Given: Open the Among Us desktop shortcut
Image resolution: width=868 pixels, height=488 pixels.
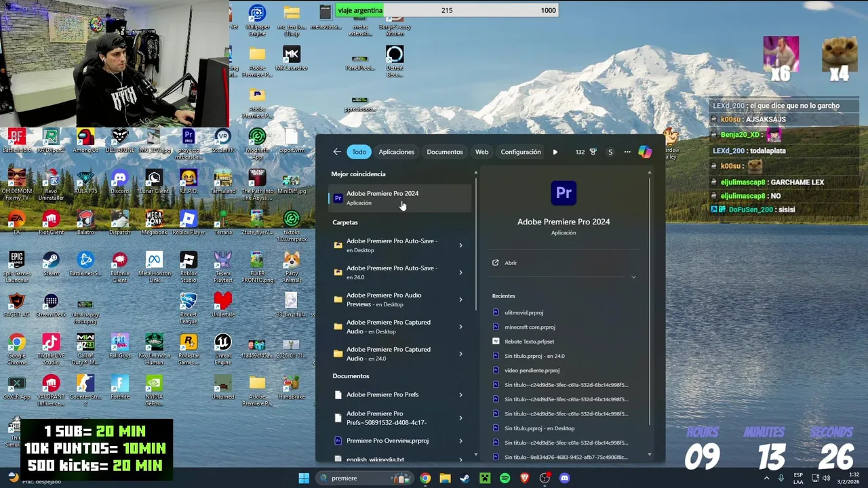Looking at the screenshot, I should (x=85, y=141).
